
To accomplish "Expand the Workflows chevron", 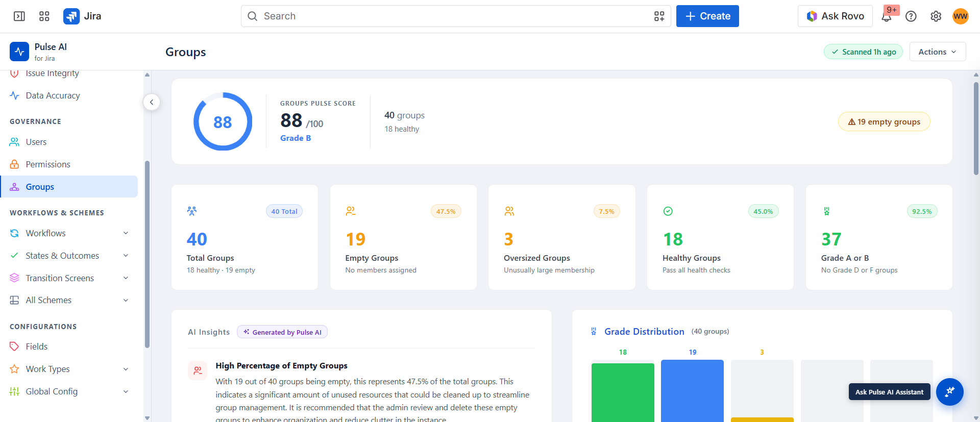I will pyautogui.click(x=126, y=233).
